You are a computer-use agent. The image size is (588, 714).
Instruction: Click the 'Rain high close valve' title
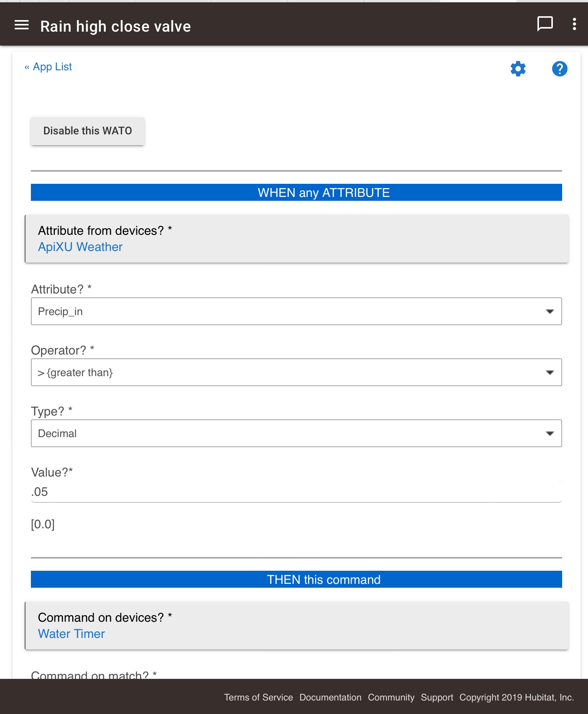tap(116, 27)
